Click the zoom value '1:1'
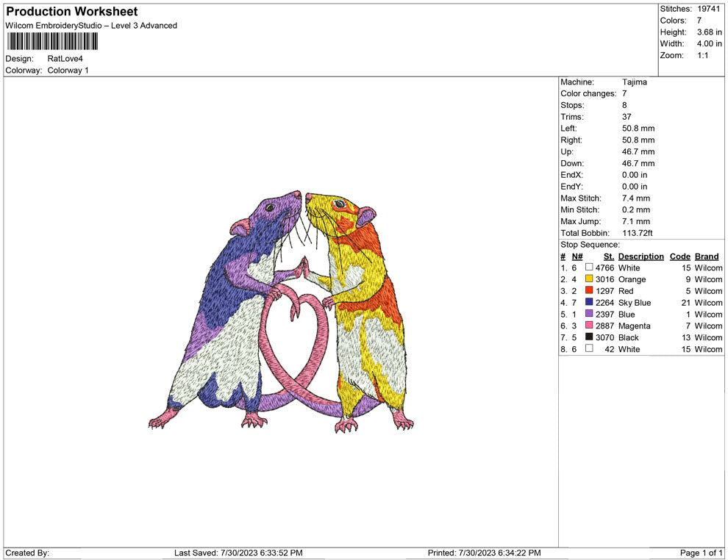The image size is (728, 560). click(702, 55)
